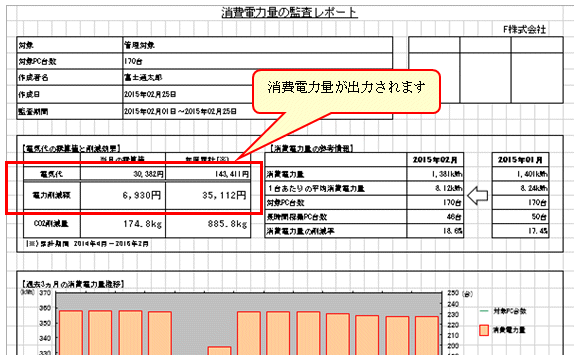
Task: Click the green 対象PC台数 legend line
Action: 484,311
